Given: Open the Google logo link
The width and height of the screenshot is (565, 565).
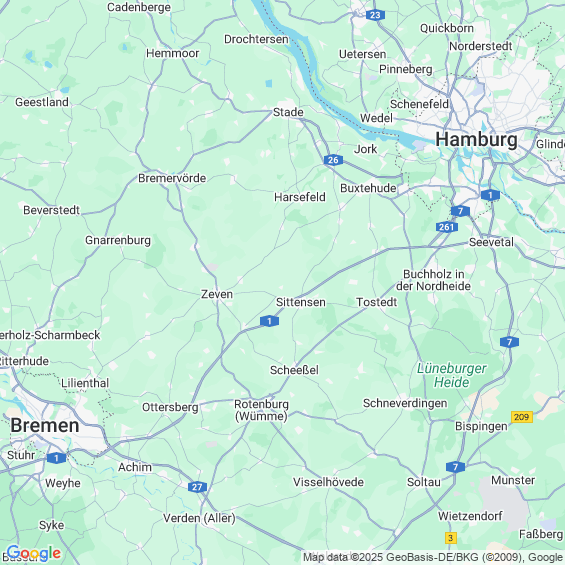Looking at the screenshot, I should click(x=34, y=553).
